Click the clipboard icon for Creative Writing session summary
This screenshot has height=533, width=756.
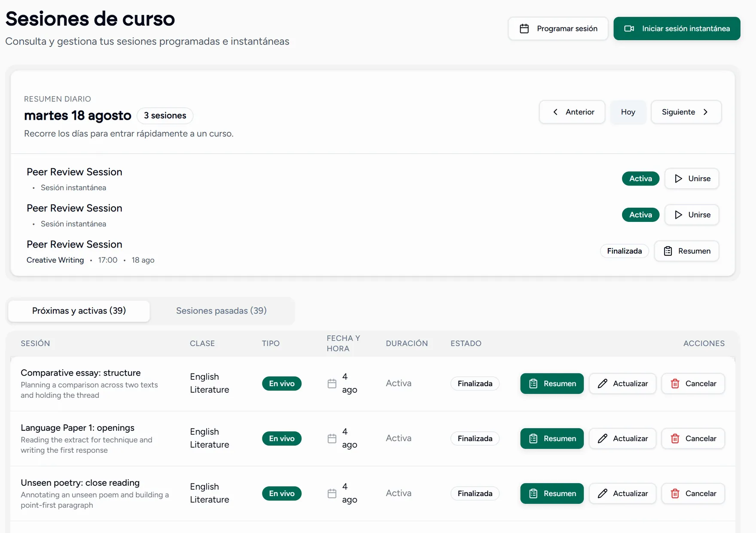coord(668,251)
